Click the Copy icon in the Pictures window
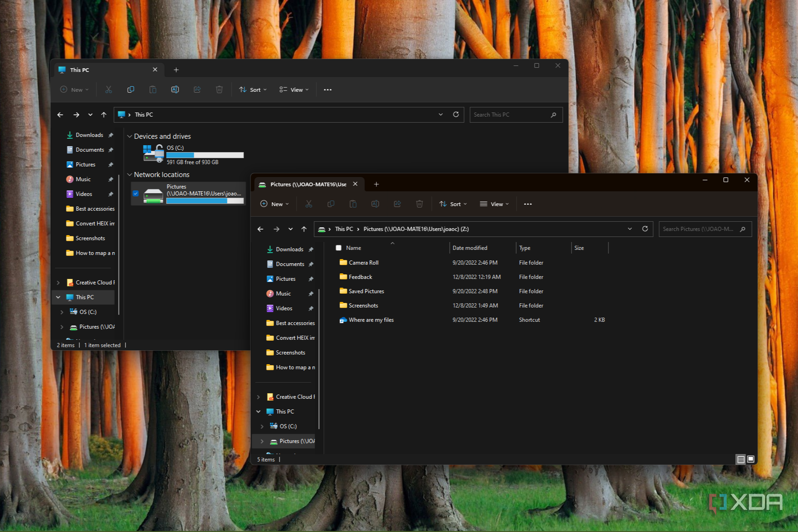 point(331,204)
